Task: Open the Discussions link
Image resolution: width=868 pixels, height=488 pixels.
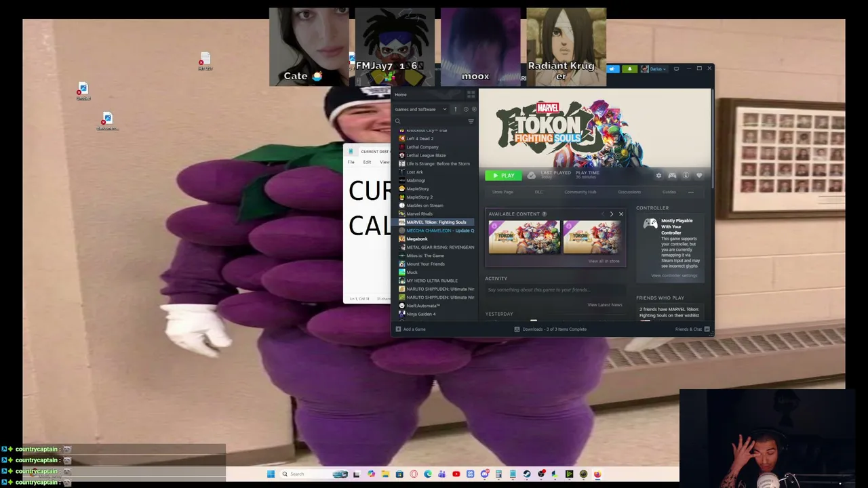Action: [x=629, y=192]
